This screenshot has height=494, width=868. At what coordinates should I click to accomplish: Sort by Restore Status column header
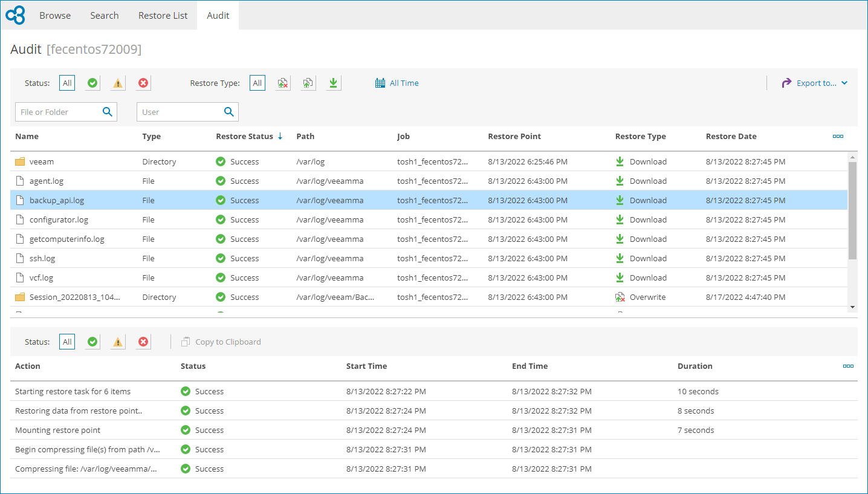244,137
